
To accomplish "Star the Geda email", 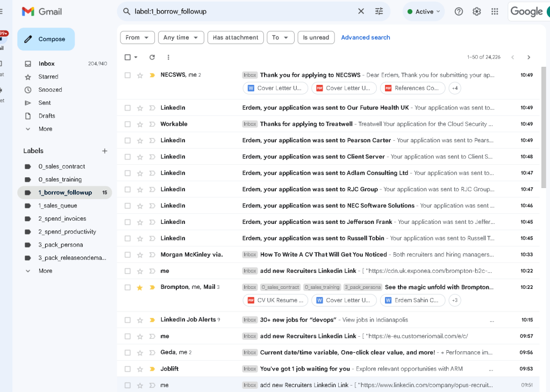I will (140, 353).
